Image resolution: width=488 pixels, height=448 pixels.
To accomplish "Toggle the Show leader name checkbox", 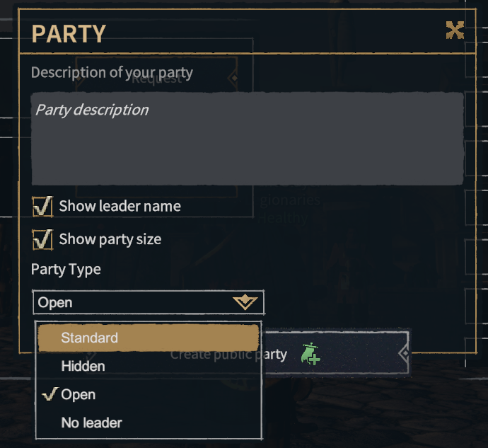I will click(43, 207).
